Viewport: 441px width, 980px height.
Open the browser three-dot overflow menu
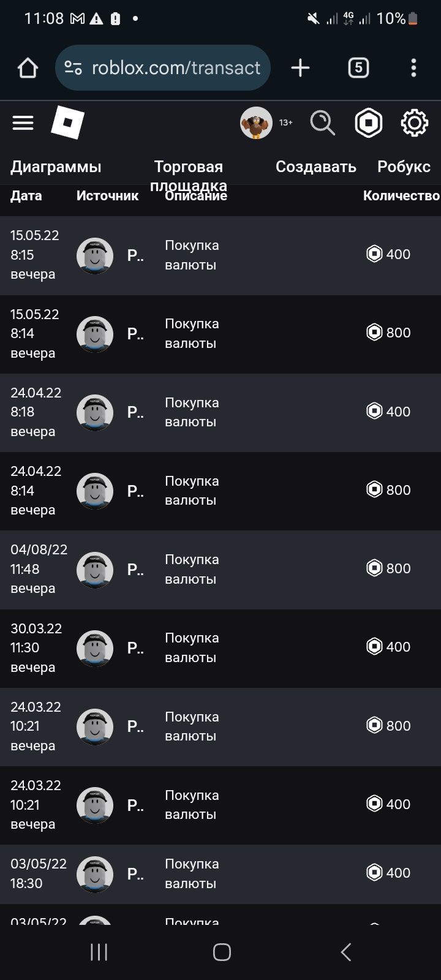(414, 67)
